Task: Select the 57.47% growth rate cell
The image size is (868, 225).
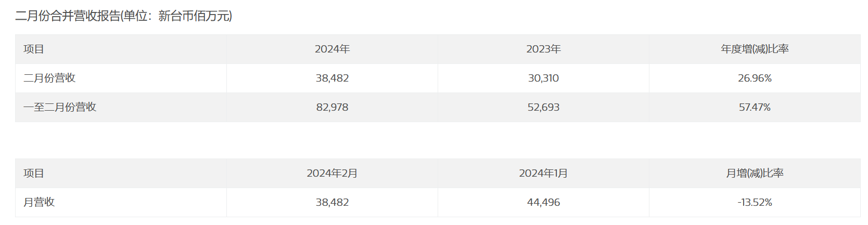Action: [x=755, y=108]
